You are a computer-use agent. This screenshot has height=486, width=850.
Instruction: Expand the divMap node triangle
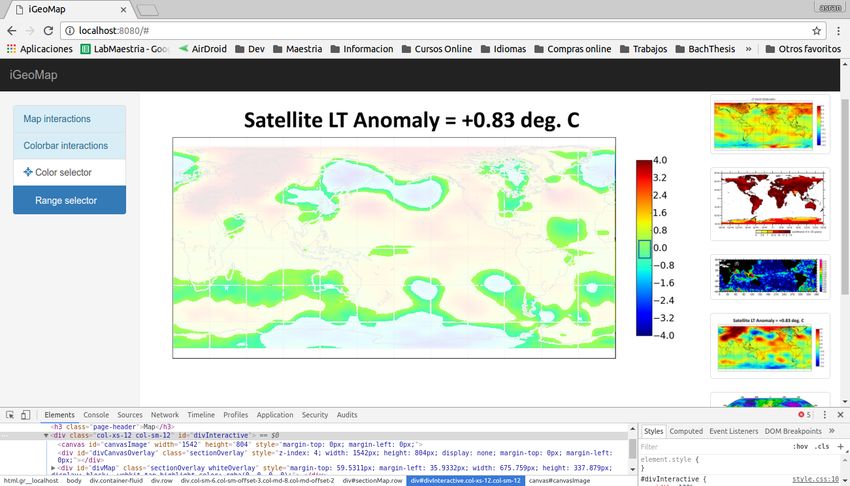[53, 468]
